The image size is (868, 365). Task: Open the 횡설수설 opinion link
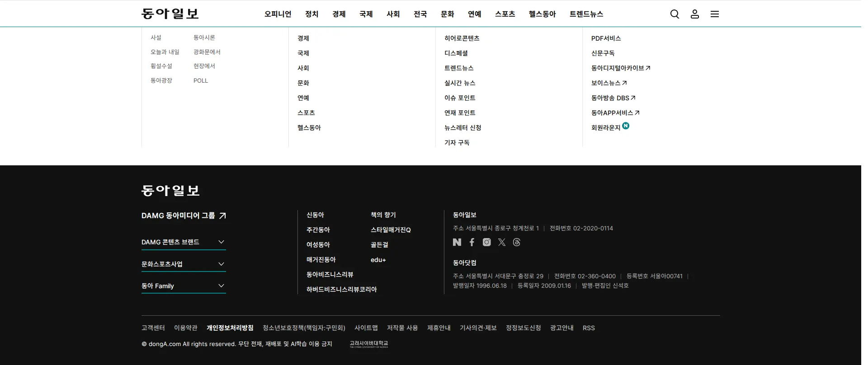(x=161, y=66)
